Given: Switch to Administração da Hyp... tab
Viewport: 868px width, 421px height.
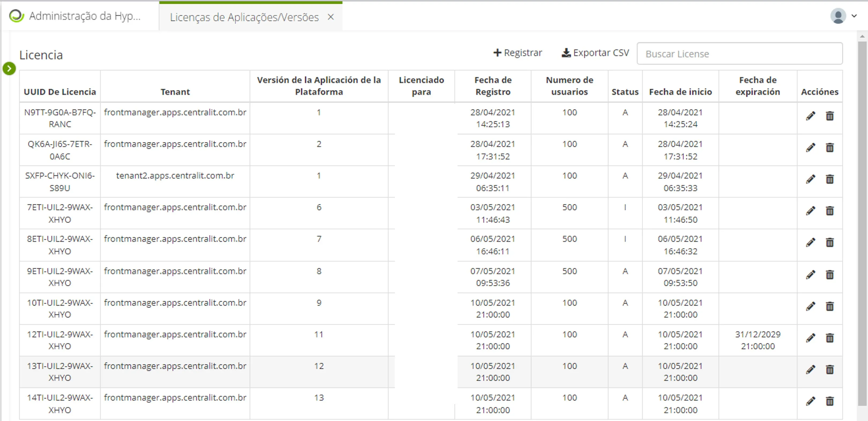Looking at the screenshot, I should click(x=80, y=16).
